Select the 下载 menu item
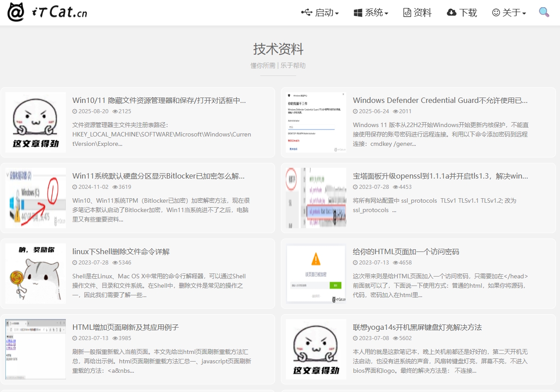Image resolution: width=560 pixels, height=392 pixels. (x=461, y=13)
